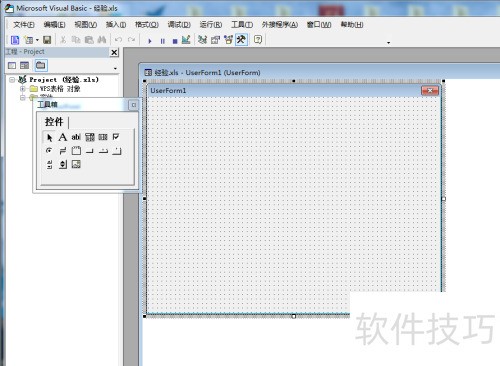The height and width of the screenshot is (366, 500).
Task: Open the Toolbox via hammer-wrench icon
Action: point(241,40)
